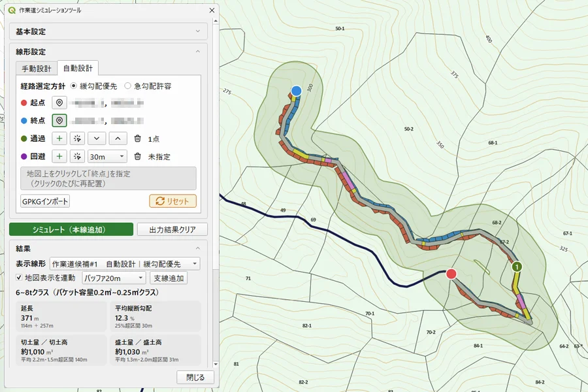588x392 pixels.
Task: Add a 通過 waypoint with plus icon
Action: (59, 139)
